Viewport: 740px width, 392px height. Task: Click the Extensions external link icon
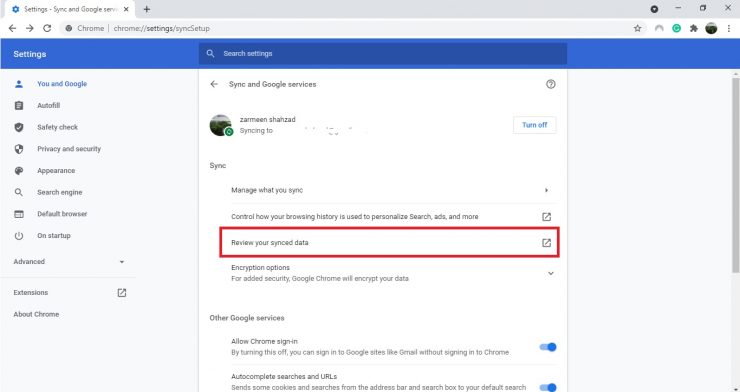click(122, 293)
